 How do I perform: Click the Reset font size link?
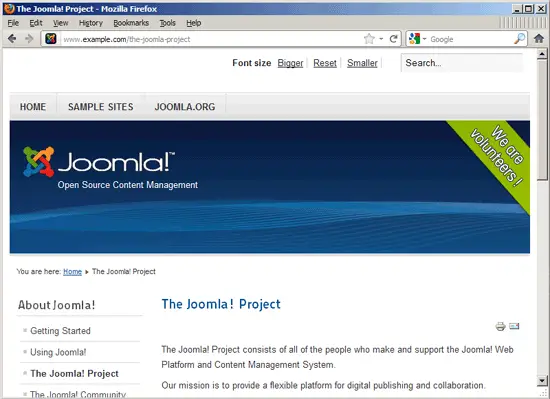tap(325, 63)
